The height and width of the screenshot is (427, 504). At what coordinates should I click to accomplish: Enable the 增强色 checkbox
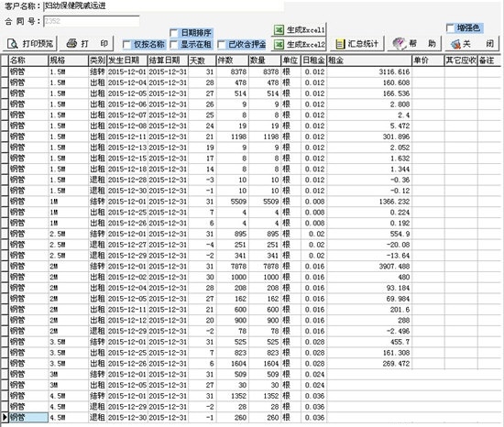(450, 28)
